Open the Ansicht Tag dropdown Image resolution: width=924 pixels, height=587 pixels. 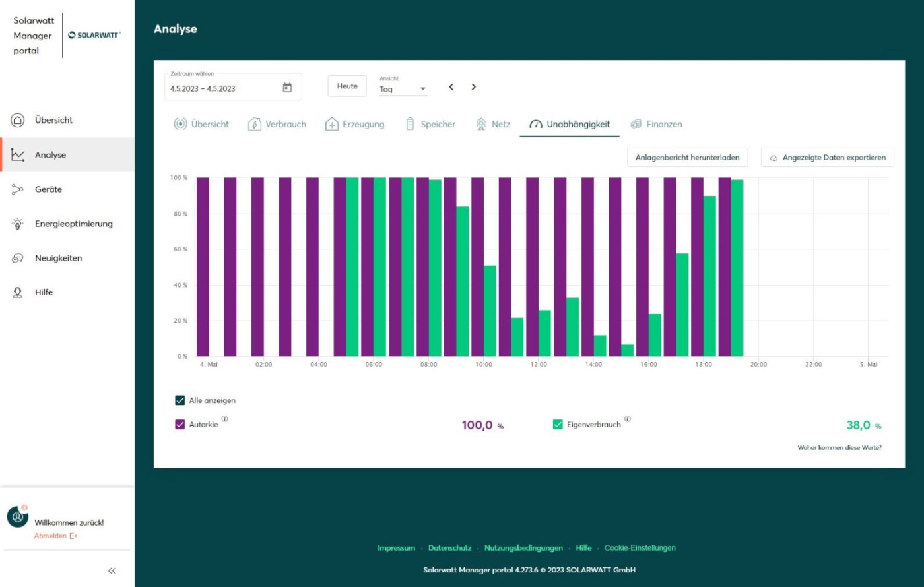click(403, 89)
